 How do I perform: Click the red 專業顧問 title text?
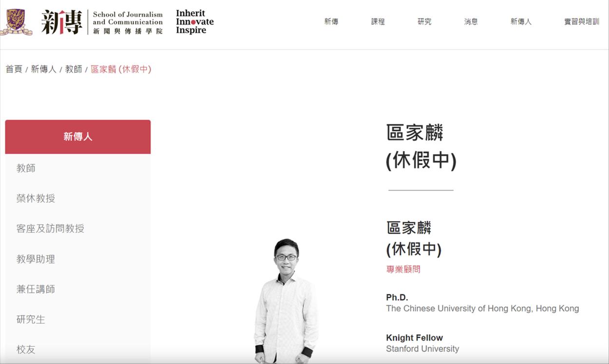[403, 269]
